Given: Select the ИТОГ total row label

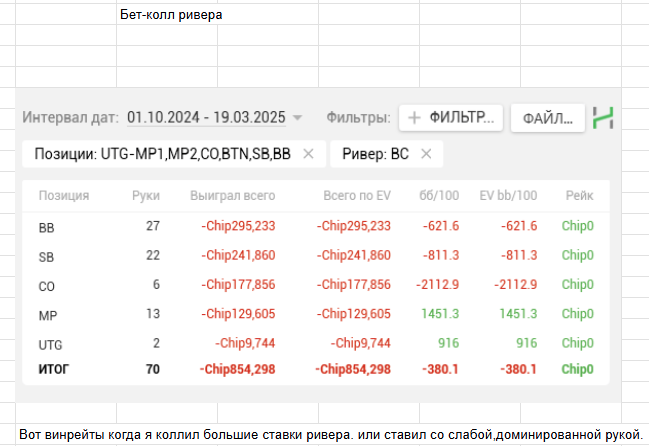Looking at the screenshot, I should 54,369.
